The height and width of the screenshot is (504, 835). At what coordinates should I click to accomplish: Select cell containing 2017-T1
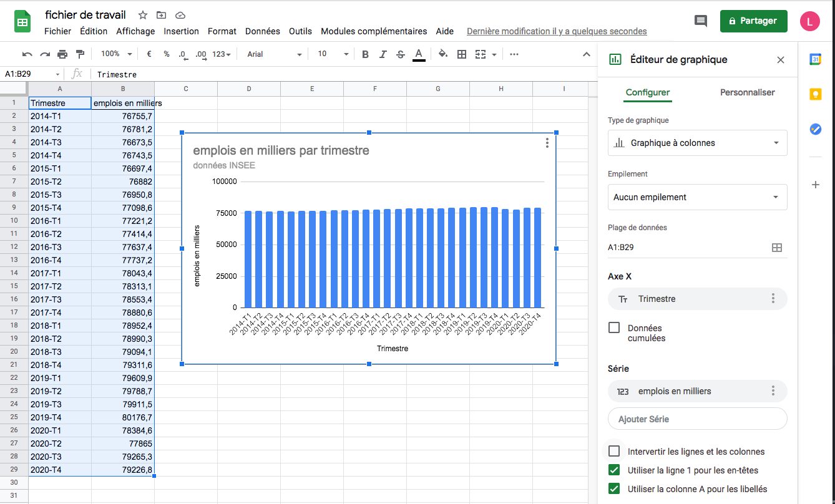point(60,273)
